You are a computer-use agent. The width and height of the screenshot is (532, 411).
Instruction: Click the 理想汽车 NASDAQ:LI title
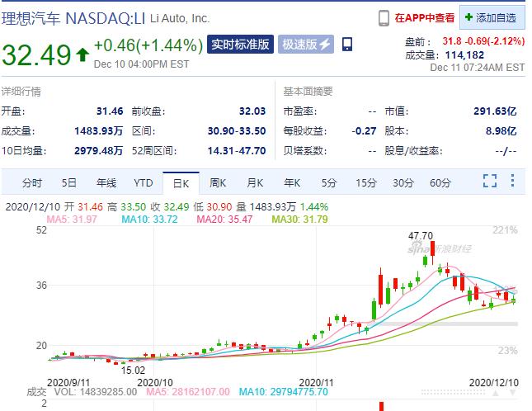73,18
